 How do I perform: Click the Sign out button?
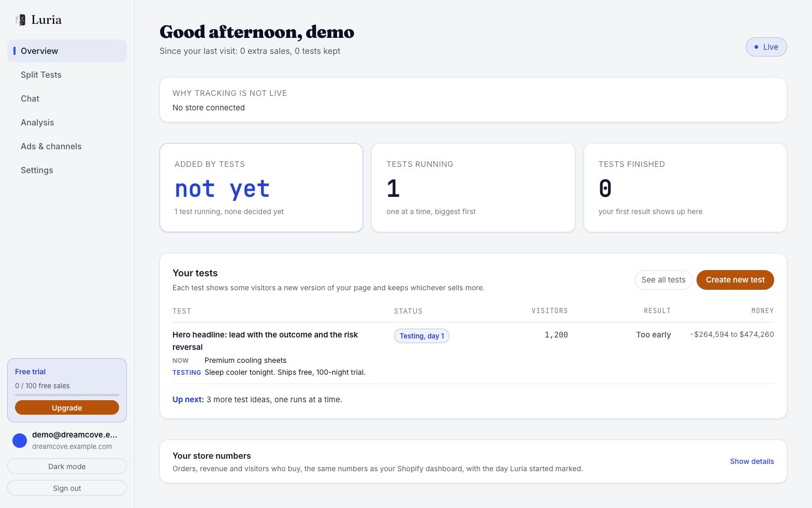tap(67, 488)
